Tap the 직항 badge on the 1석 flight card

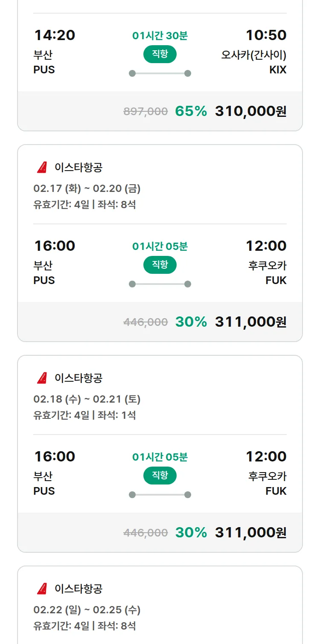pyautogui.click(x=160, y=476)
